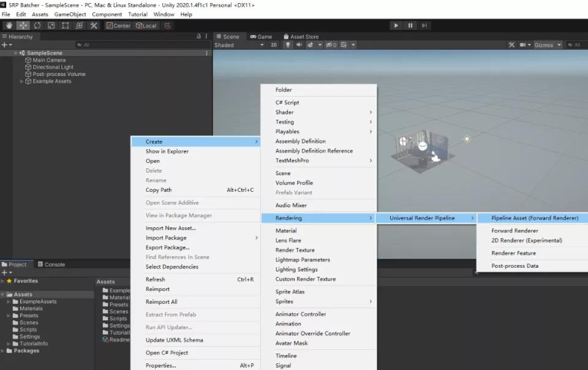588x370 pixels.
Task: Open the GameObject menu
Action: [70, 14]
